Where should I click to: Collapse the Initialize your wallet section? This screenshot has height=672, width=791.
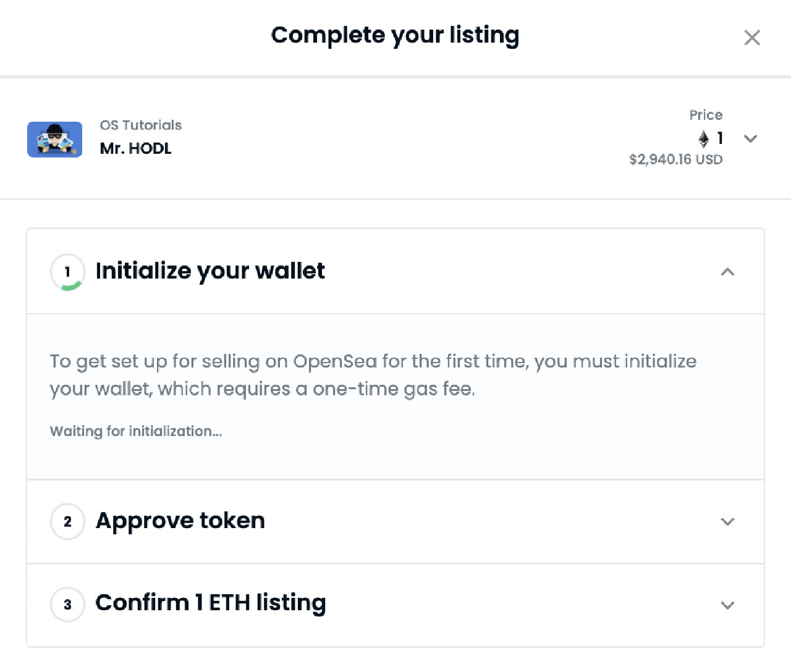point(727,272)
